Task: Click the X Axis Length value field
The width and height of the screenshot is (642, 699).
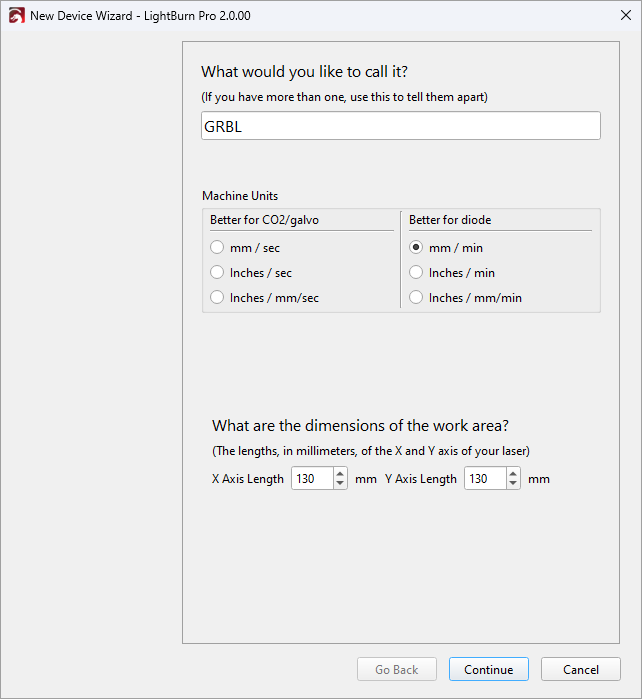Action: click(311, 479)
